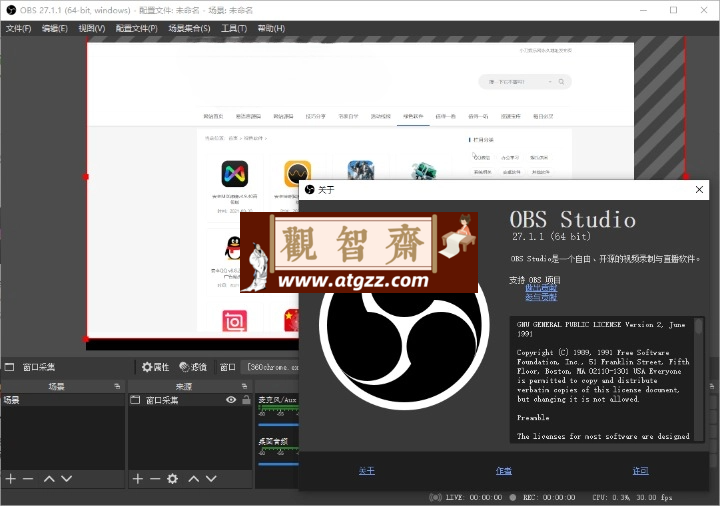Adjust the 桌面音频 volume slider
Viewport: 720px width, 506px height.
[278, 464]
